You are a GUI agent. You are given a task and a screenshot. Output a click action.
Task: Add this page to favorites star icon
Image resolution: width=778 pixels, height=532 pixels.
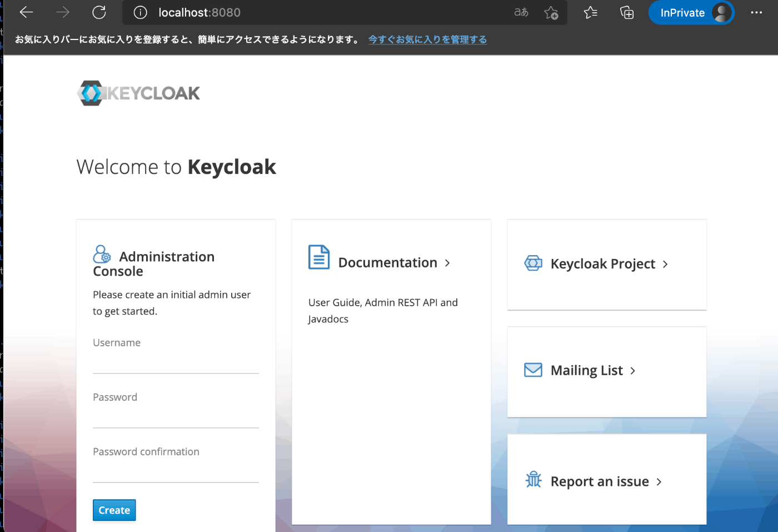(x=551, y=12)
